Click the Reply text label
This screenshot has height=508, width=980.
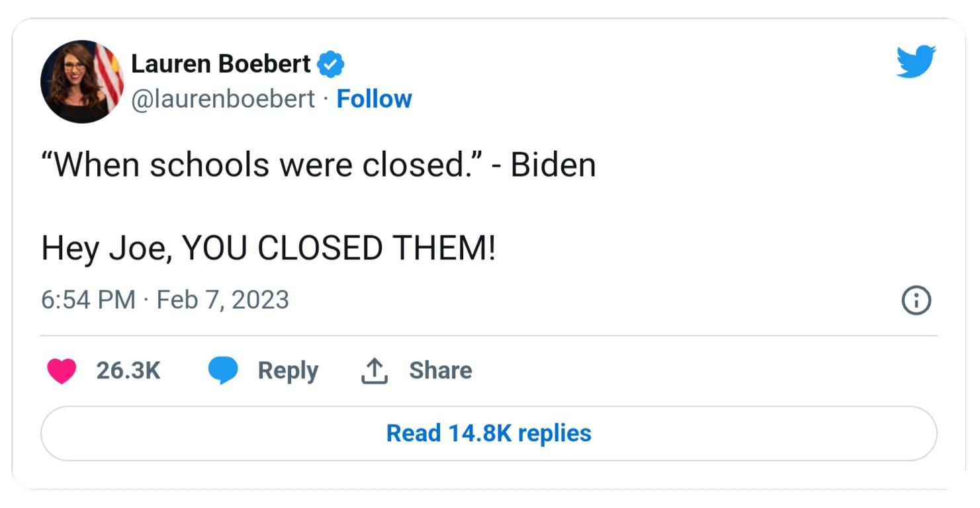[x=287, y=371]
